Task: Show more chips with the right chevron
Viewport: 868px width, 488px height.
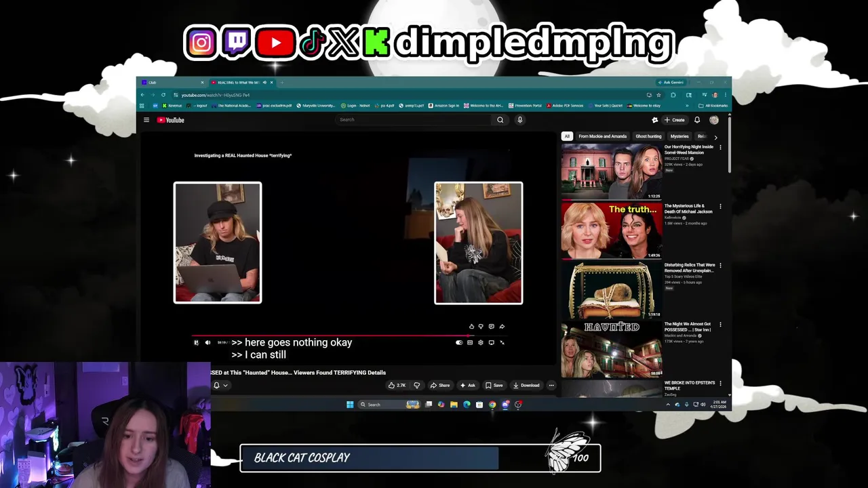Action: [x=715, y=137]
